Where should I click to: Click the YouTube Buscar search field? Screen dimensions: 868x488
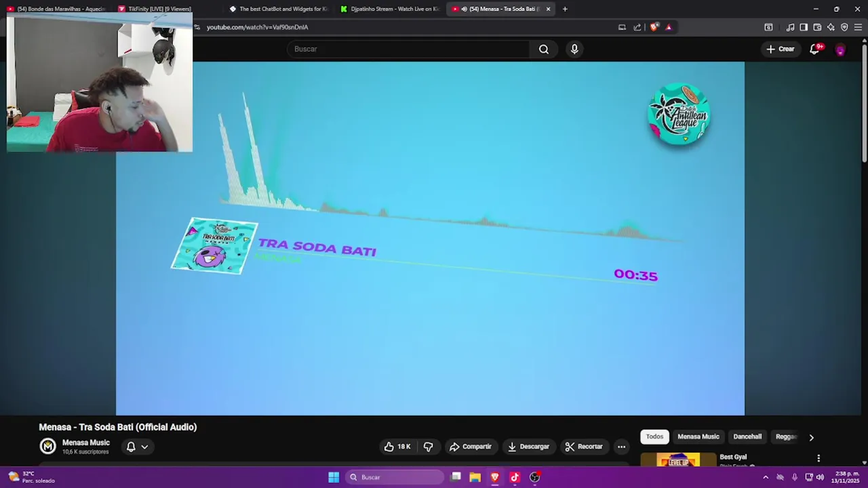point(408,49)
